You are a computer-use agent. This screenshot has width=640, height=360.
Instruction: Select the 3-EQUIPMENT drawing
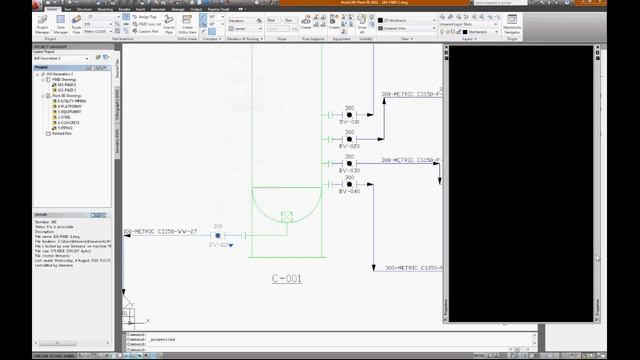point(69,111)
